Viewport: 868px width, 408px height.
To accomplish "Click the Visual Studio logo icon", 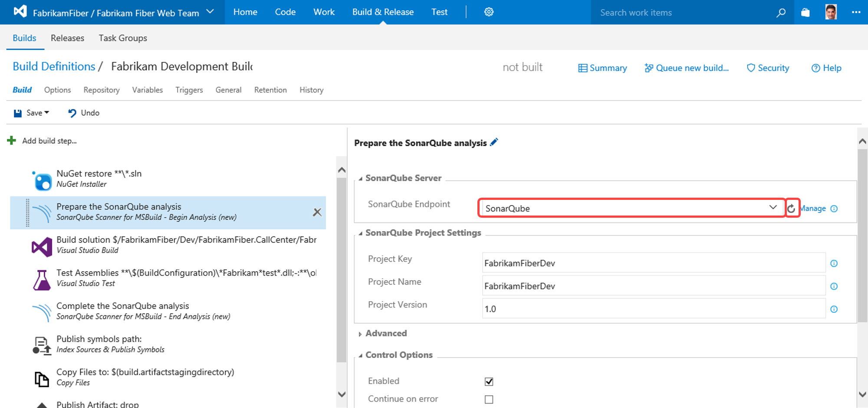I will click(20, 11).
